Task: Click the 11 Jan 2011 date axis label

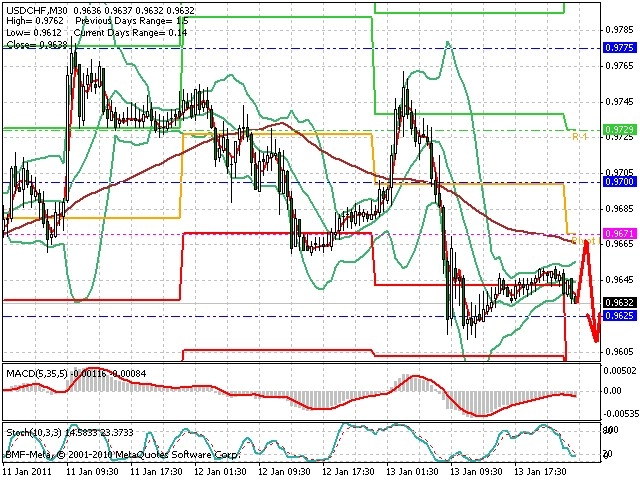Action: pos(27,471)
